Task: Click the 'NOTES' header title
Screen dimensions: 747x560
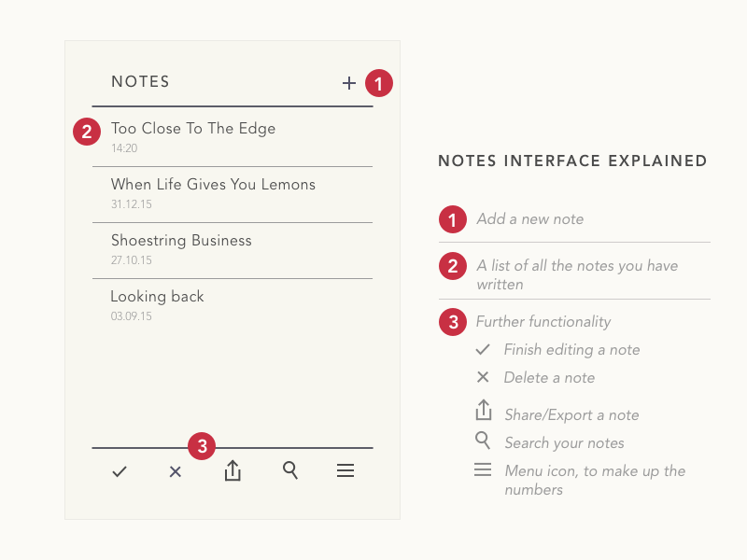Action: pos(140,82)
